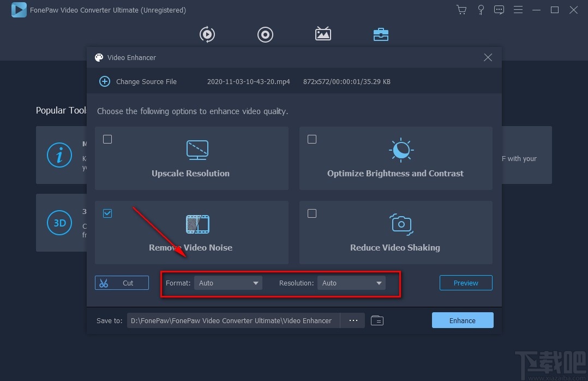Click the Cut button

(x=122, y=283)
